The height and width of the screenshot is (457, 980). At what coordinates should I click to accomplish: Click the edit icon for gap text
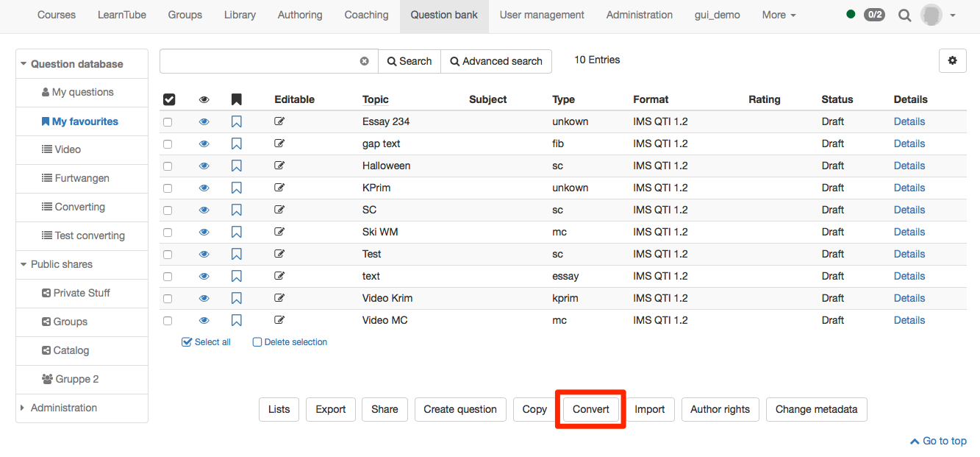pyautogui.click(x=279, y=144)
